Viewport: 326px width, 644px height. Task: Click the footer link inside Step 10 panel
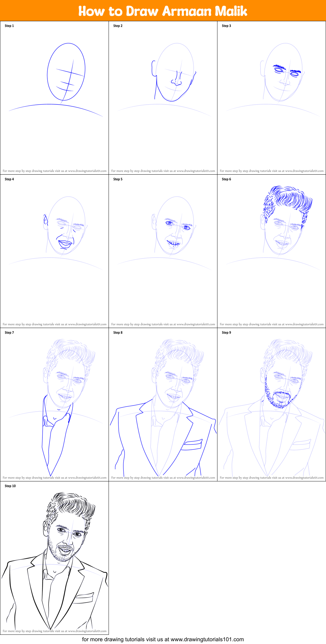point(54,631)
